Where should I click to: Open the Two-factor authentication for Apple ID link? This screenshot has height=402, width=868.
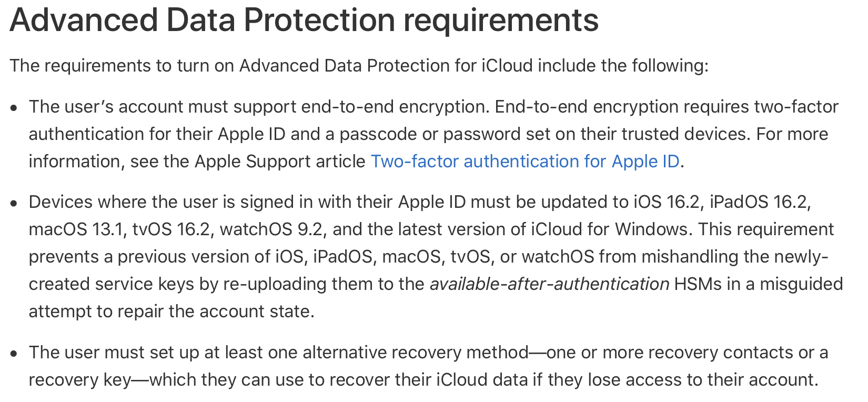(524, 162)
